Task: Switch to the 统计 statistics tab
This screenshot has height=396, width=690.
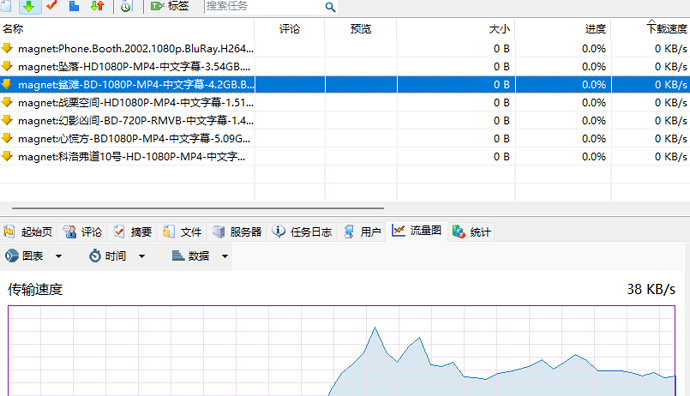Action: [471, 231]
